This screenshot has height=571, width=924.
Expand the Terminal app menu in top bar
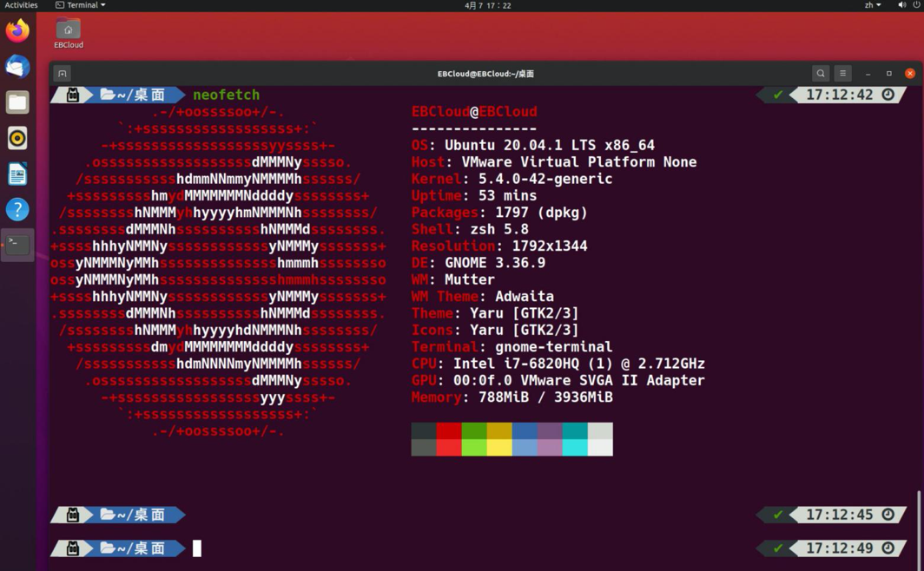click(x=81, y=5)
